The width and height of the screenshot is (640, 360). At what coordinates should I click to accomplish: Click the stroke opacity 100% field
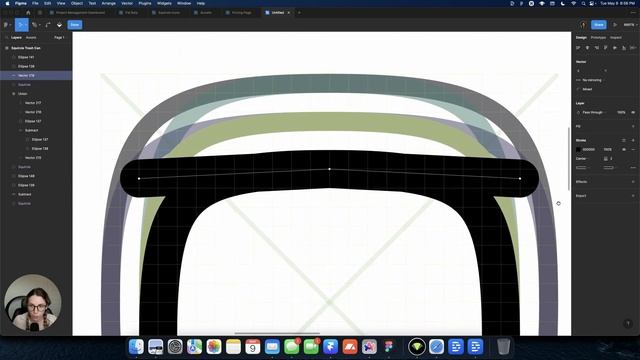[x=607, y=149]
